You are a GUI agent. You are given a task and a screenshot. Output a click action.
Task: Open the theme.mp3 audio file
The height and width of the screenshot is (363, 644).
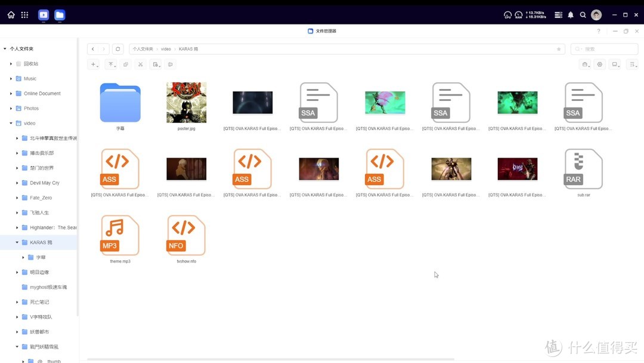(x=120, y=235)
